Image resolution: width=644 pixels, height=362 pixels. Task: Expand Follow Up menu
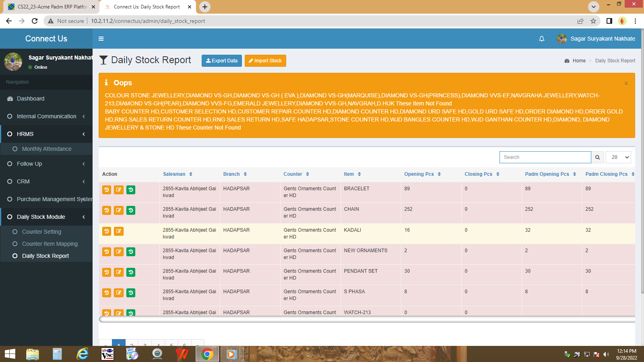(x=46, y=164)
